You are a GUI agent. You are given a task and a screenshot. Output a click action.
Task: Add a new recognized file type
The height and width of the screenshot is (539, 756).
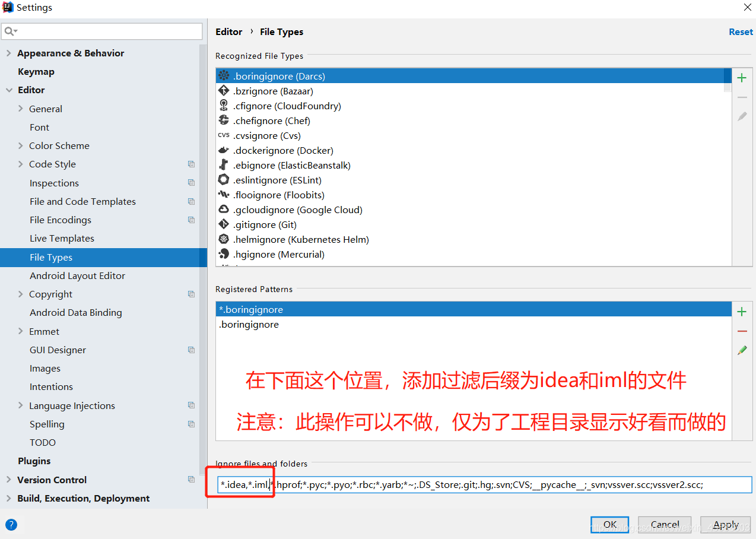click(742, 78)
